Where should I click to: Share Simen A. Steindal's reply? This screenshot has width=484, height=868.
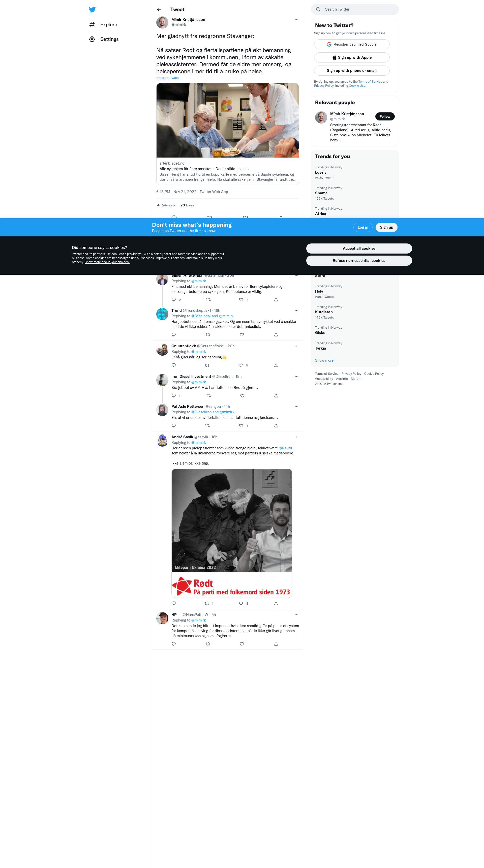pyautogui.click(x=276, y=300)
